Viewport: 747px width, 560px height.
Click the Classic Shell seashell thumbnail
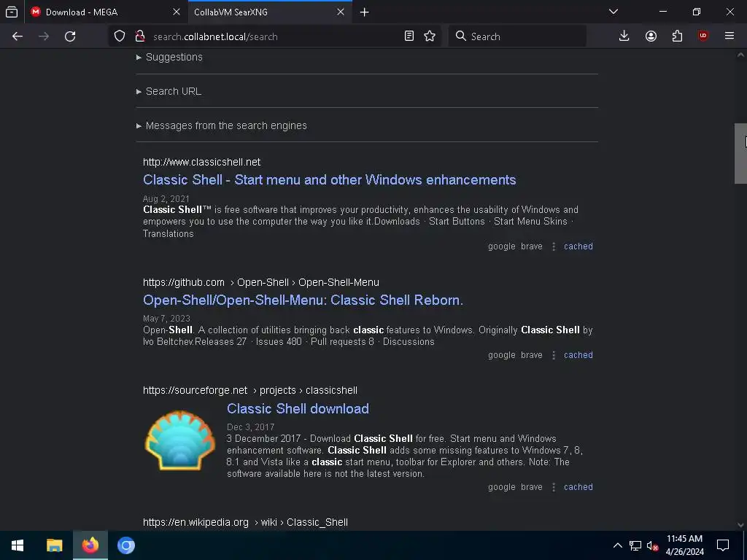pyautogui.click(x=180, y=440)
